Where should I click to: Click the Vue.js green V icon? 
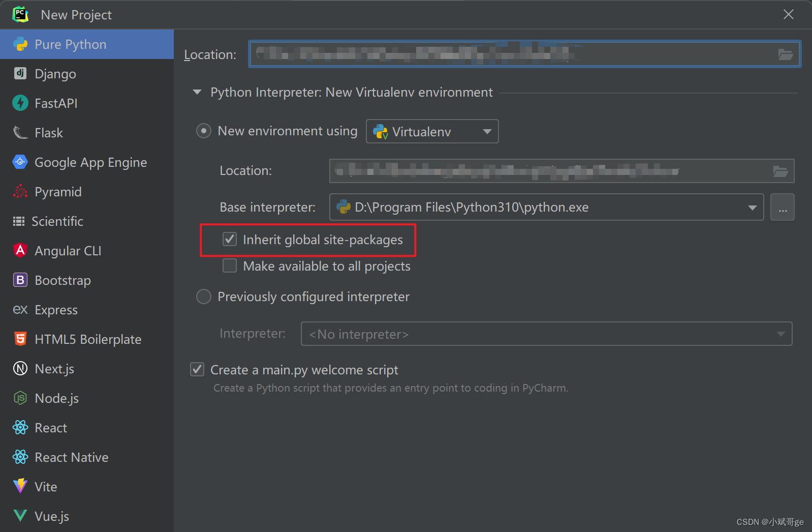[x=20, y=516]
